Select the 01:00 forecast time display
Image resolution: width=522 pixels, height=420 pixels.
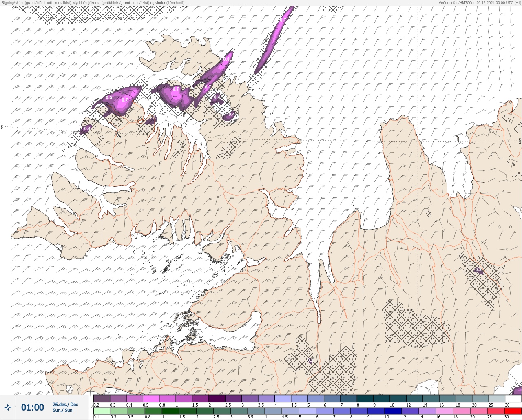pyautogui.click(x=32, y=407)
